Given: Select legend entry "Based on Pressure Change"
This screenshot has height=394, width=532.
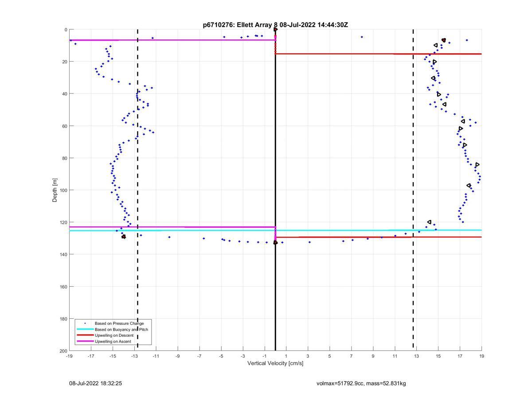Looking at the screenshot, I should (119, 324).
